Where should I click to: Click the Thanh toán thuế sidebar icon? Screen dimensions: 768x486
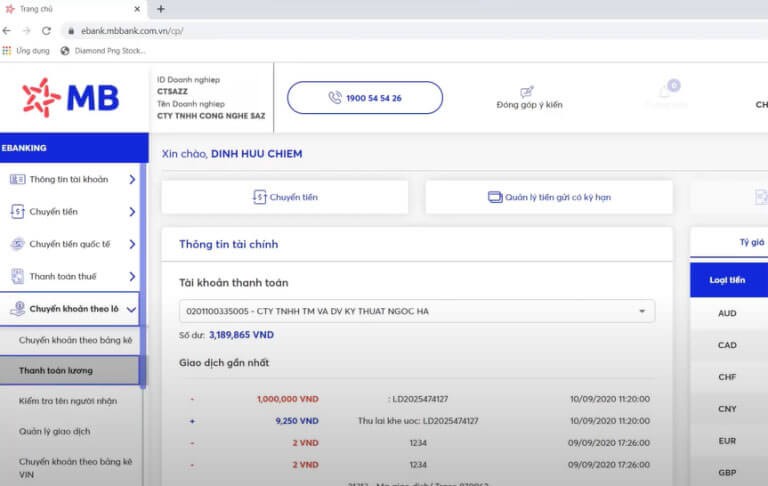(x=17, y=277)
